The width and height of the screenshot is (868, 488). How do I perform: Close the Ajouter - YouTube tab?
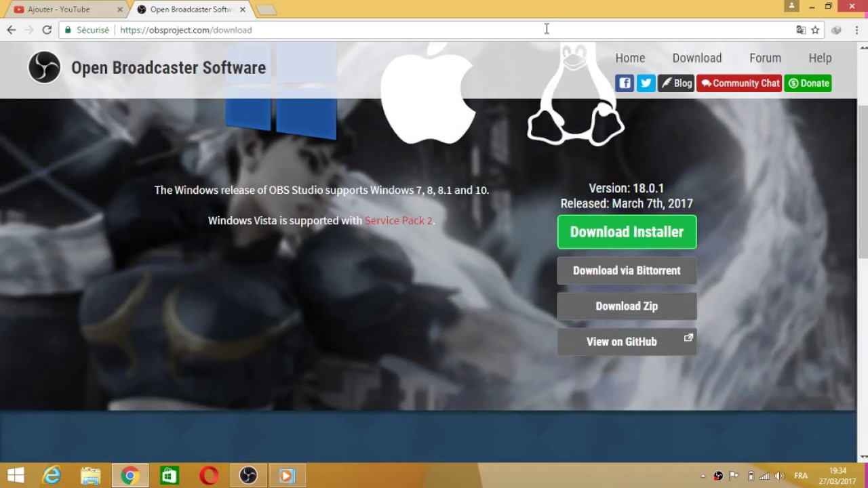pos(120,9)
